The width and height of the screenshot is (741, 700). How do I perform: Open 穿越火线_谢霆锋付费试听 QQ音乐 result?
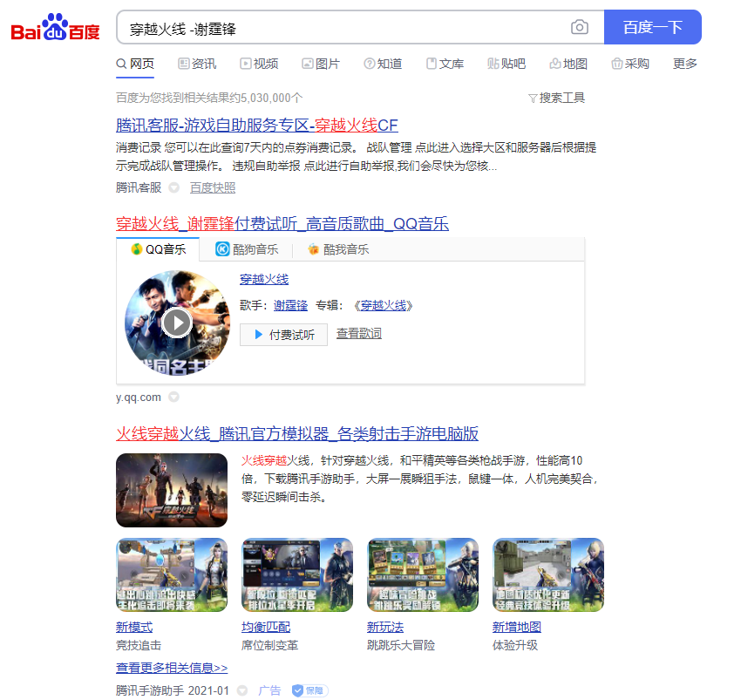coord(282,223)
